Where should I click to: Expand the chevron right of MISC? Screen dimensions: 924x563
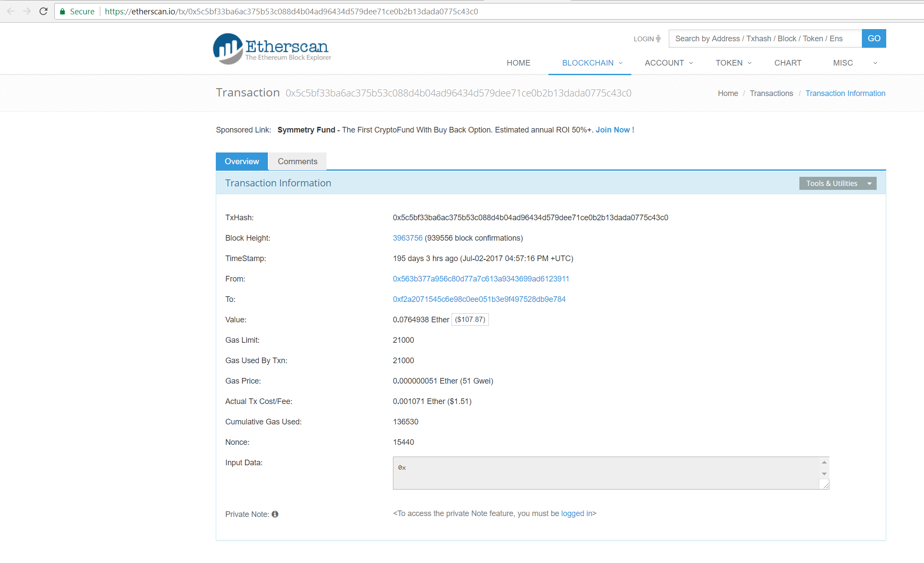coord(875,63)
